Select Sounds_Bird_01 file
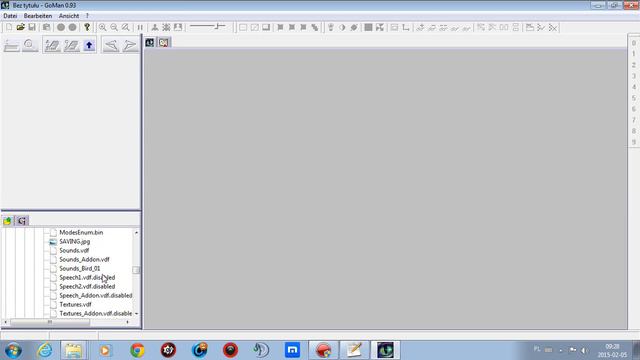640x360 pixels. tap(80, 268)
